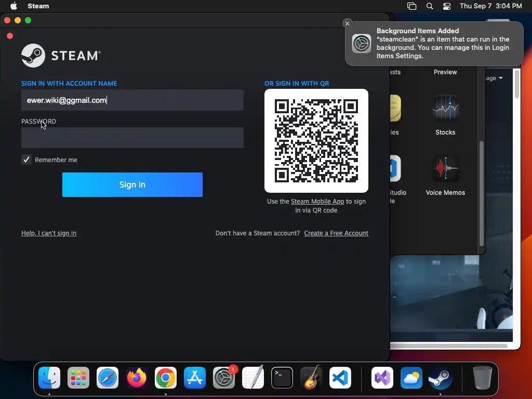This screenshot has height=399, width=532.
Task: Launch Safari from the dock
Action: point(108,378)
